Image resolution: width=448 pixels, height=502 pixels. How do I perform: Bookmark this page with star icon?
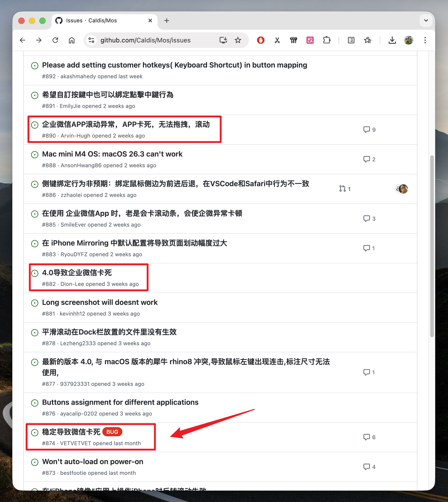point(238,40)
